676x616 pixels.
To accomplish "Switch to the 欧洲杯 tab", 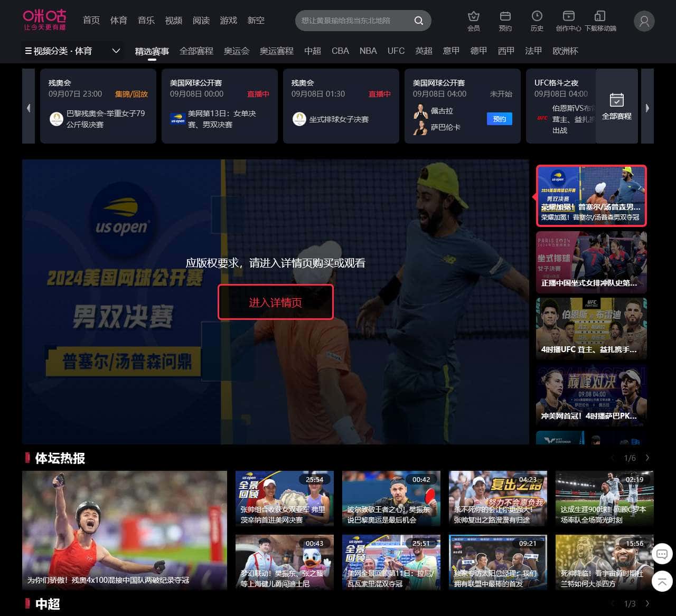I will pos(565,51).
